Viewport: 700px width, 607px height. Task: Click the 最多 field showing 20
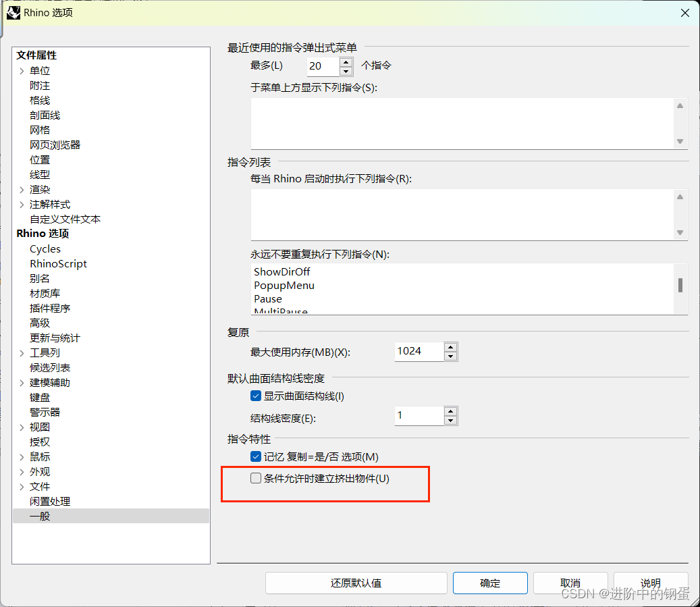click(323, 67)
